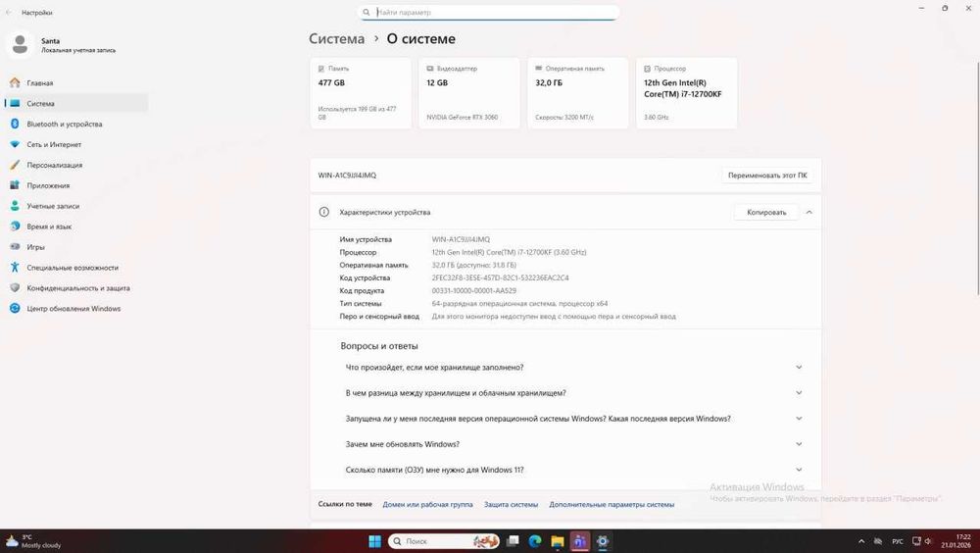
Task: Open Bluetooth и устройства settings
Action: pyautogui.click(x=76, y=124)
